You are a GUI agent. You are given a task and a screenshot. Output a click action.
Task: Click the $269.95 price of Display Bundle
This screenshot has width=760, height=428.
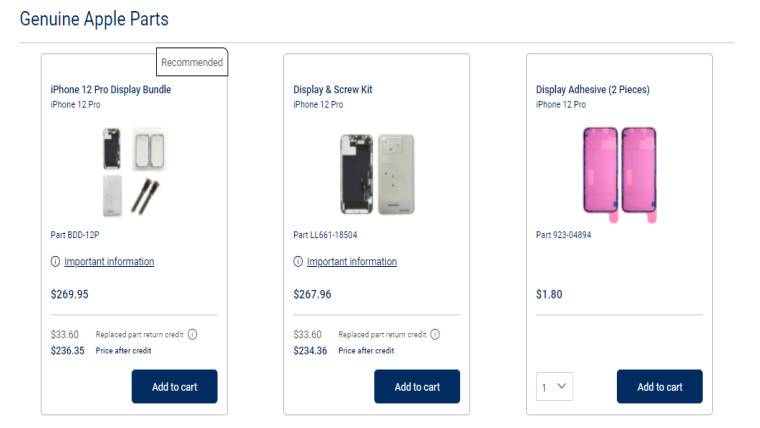70,294
